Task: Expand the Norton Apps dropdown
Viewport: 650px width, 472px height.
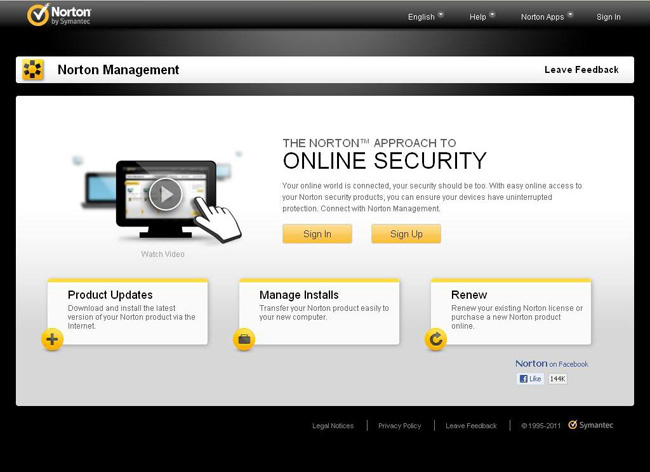Action: 547,17
